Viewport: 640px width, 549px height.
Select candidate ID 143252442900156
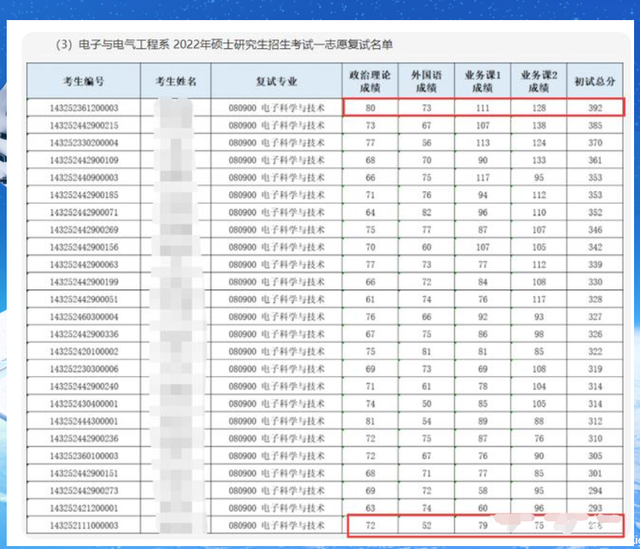point(84,247)
